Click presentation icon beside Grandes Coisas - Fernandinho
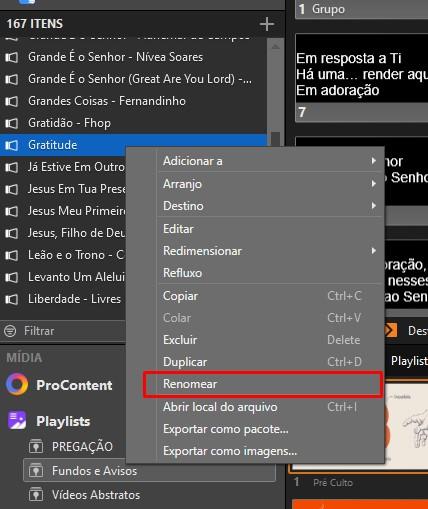This screenshot has width=428, height=509. pos(11,101)
